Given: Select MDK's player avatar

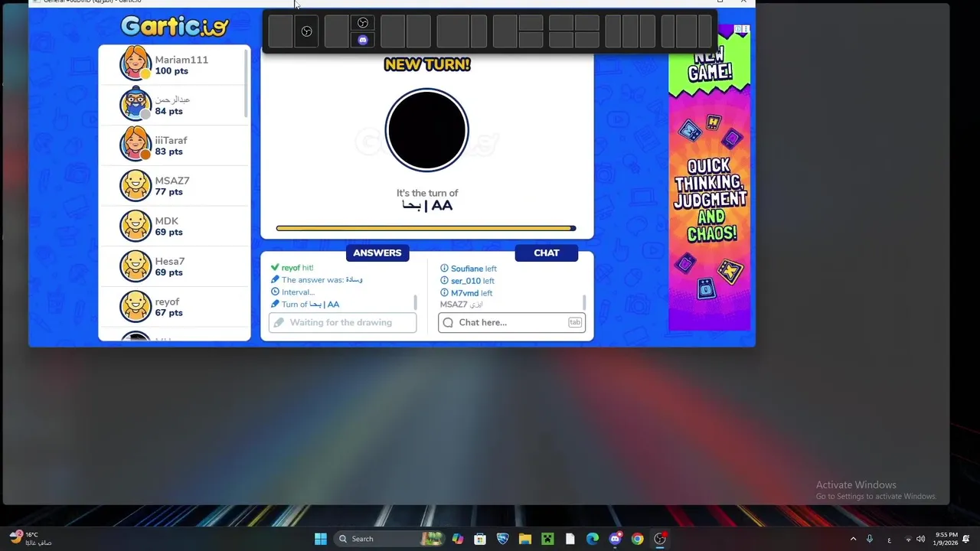Looking at the screenshot, I should (x=136, y=225).
